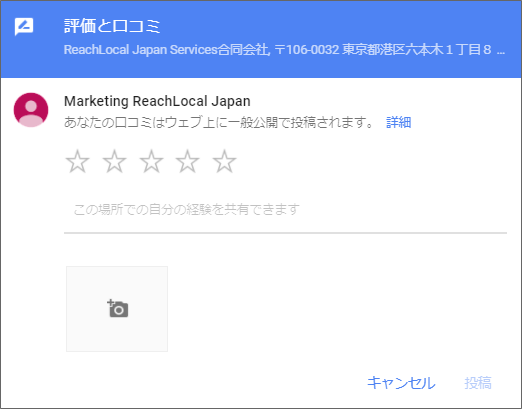522x409 pixels.
Task: Click the Marketing ReachLocal Japan name
Action: click(157, 101)
